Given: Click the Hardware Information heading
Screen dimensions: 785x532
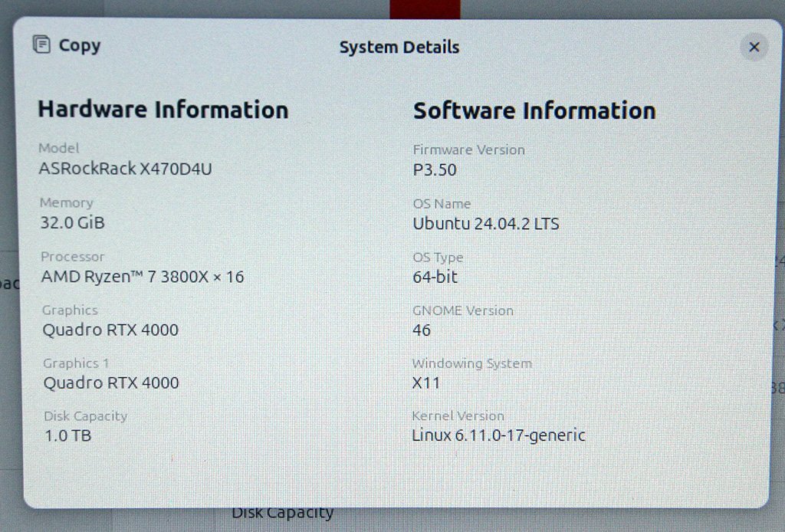Looking at the screenshot, I should [x=163, y=110].
